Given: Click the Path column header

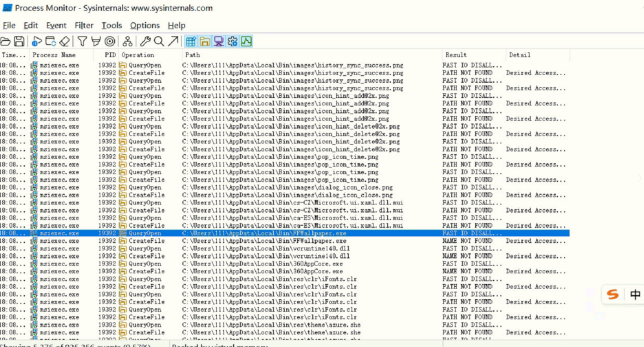Looking at the screenshot, I should click(x=192, y=55).
